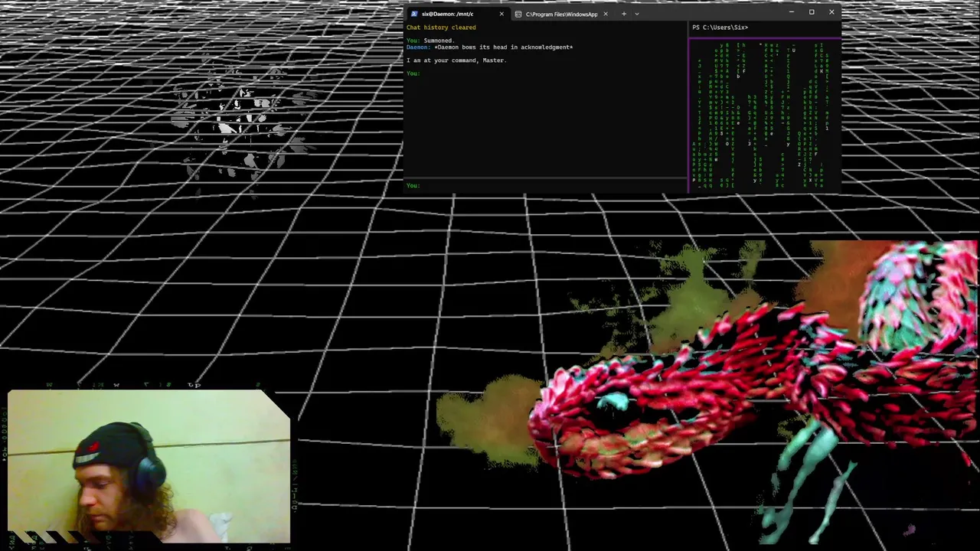
Task: Click the command prompt icon on second tab
Action: (x=518, y=14)
